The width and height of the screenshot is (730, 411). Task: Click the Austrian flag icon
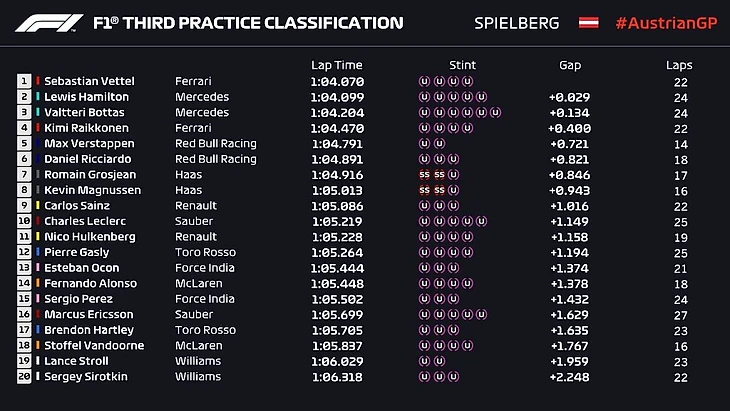coord(589,22)
